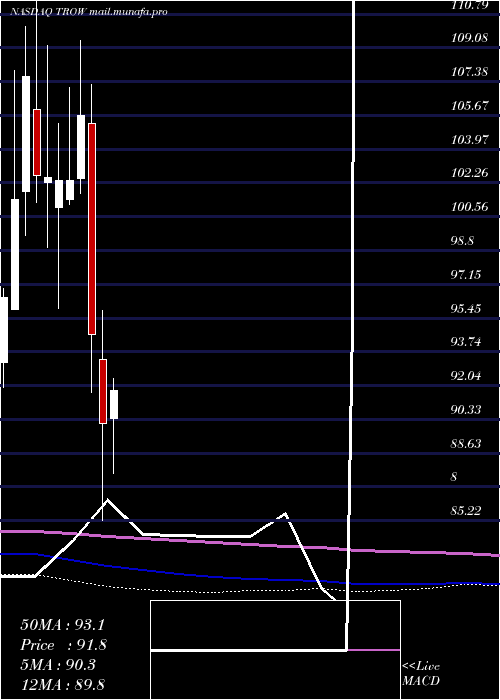The height and width of the screenshot is (700, 500).
Task: Click the 93.74 axis value
Action: (x=466, y=342)
